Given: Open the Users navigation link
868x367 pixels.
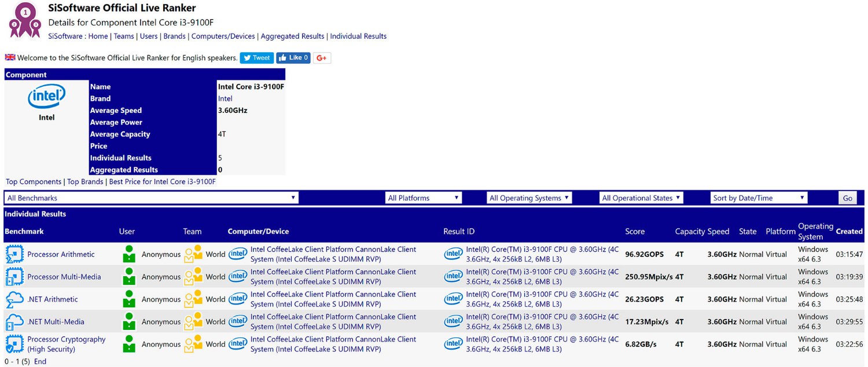Looking at the screenshot, I should 149,36.
